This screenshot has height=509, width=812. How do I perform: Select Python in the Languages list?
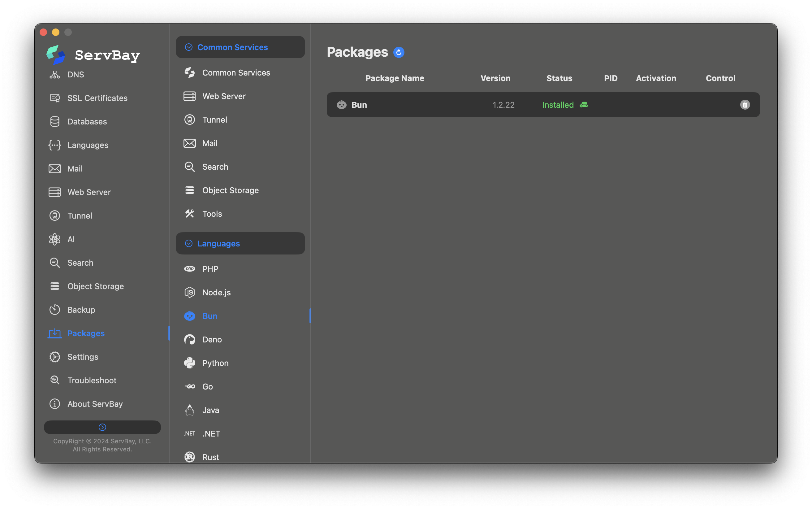pos(215,363)
